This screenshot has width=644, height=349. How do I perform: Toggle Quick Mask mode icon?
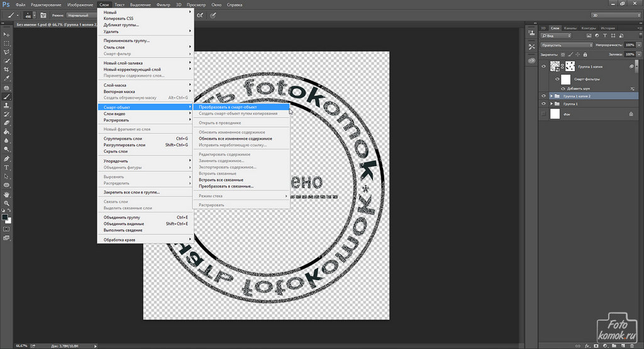[x=6, y=229]
